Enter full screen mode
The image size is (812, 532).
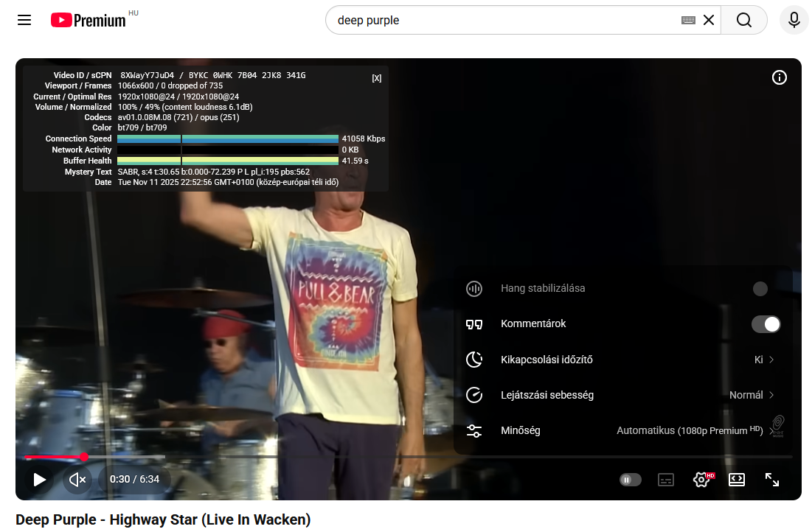pyautogui.click(x=772, y=480)
